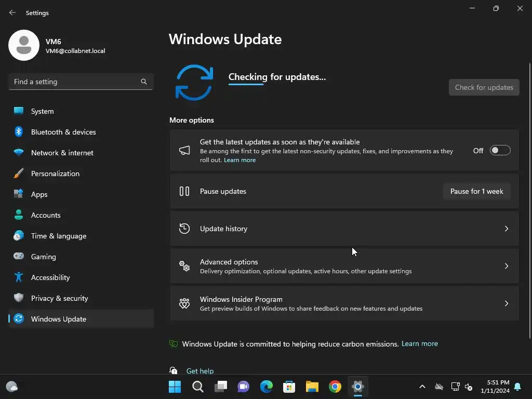Click the Privacy & security shield icon
This screenshot has height=399, width=532.
pos(19,298)
